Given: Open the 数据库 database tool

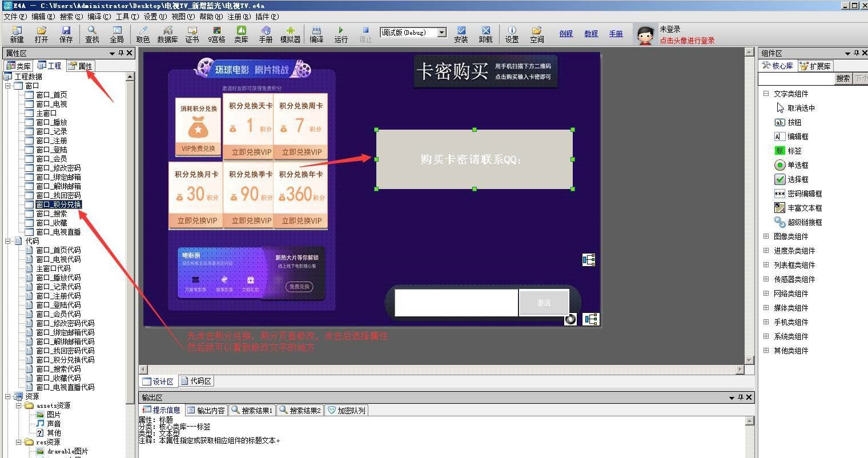Looking at the screenshot, I should (167, 34).
